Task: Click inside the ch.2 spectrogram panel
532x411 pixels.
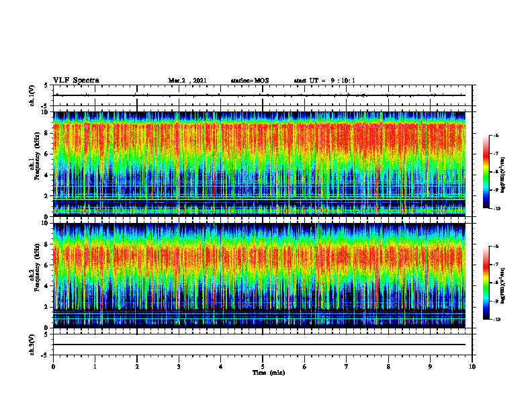Action: click(259, 275)
